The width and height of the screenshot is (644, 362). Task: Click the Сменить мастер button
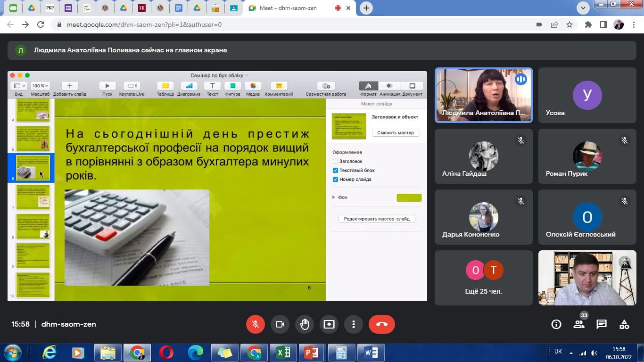pyautogui.click(x=396, y=133)
